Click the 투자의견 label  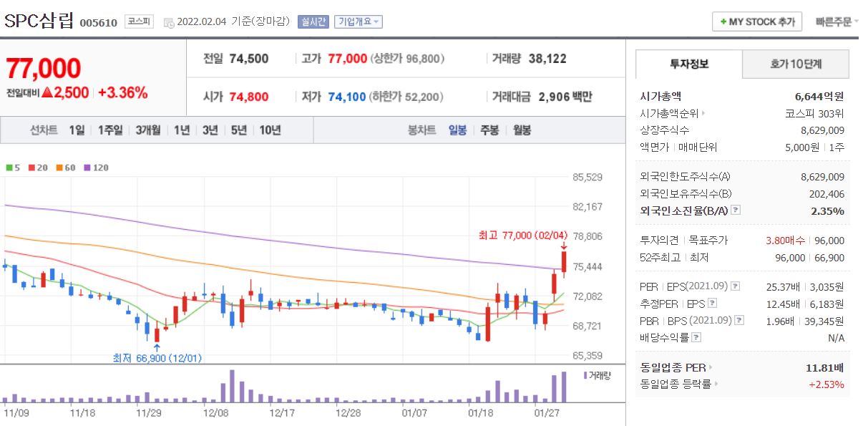659,241
